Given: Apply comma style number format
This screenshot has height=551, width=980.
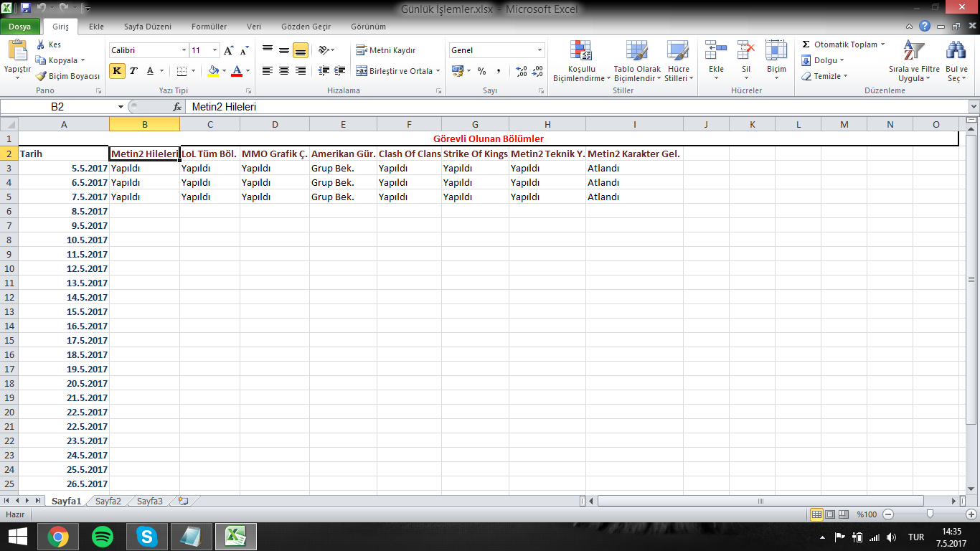Looking at the screenshot, I should [x=499, y=71].
